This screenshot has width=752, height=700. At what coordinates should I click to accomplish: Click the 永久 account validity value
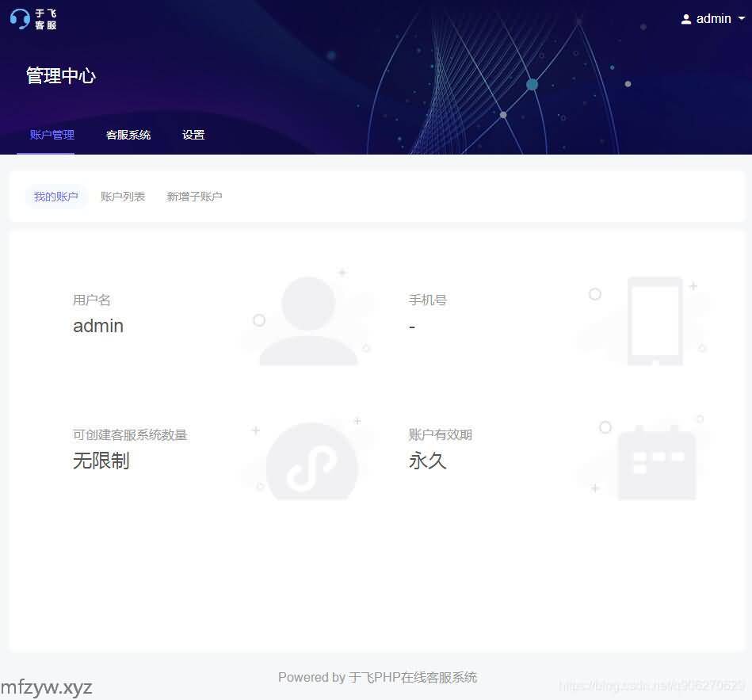pyautogui.click(x=428, y=461)
